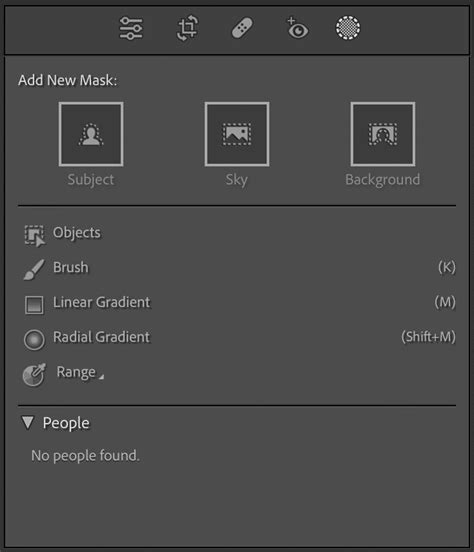Click the (K) shortcut hint
474x552 pixels.
click(447, 267)
